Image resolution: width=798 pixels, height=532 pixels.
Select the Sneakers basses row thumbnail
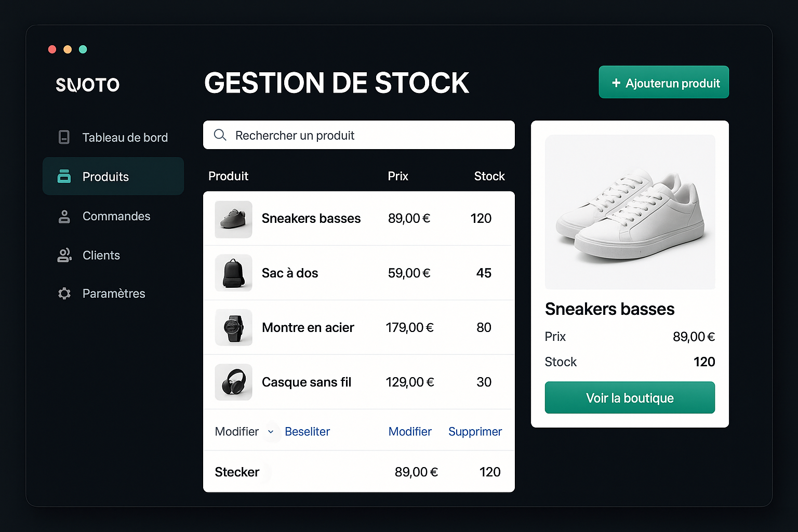233,219
